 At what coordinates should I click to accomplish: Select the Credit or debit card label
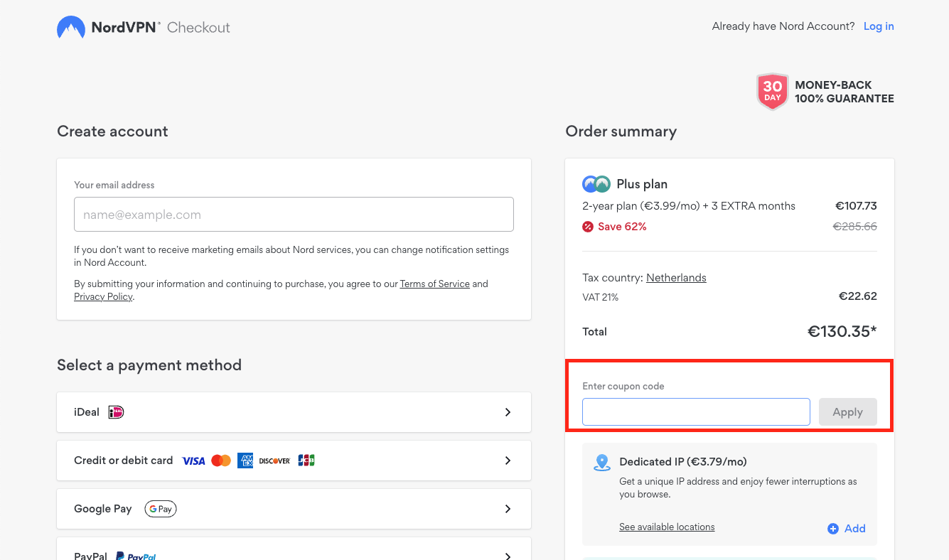point(124,461)
